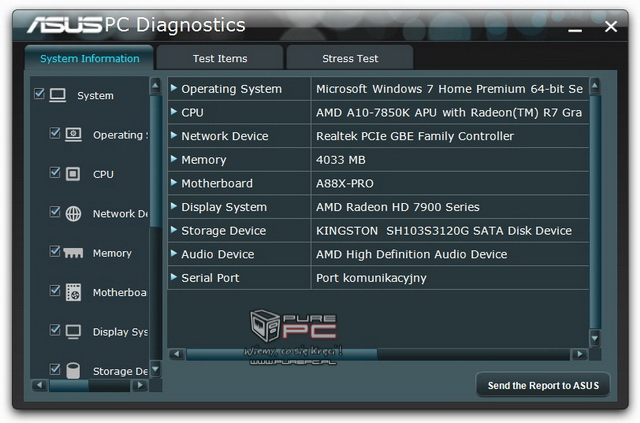
Task: Click the Display System monitor icon
Action: point(73,331)
